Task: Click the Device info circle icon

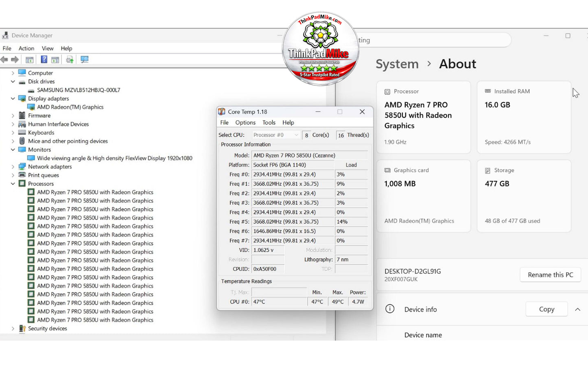Action: coord(390,309)
